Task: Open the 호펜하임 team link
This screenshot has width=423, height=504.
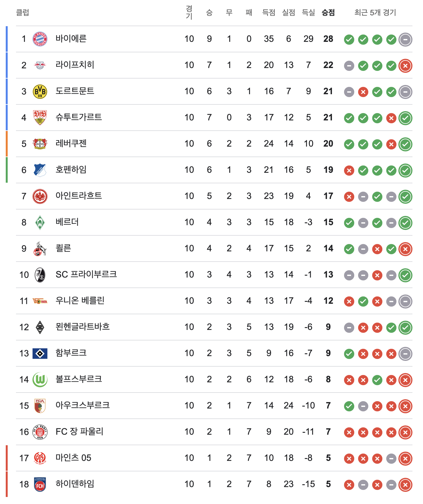Action: point(71,170)
